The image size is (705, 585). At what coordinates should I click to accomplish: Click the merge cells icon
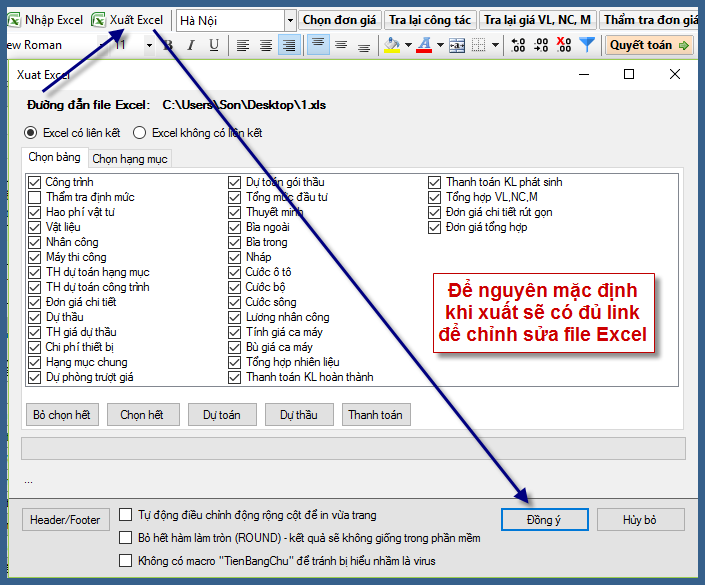click(x=456, y=45)
